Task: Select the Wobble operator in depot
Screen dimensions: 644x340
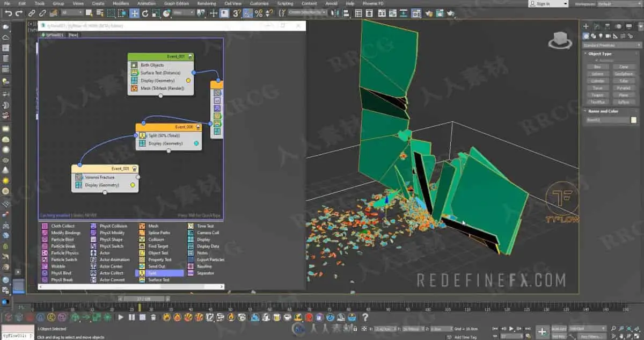Action: pyautogui.click(x=58, y=266)
